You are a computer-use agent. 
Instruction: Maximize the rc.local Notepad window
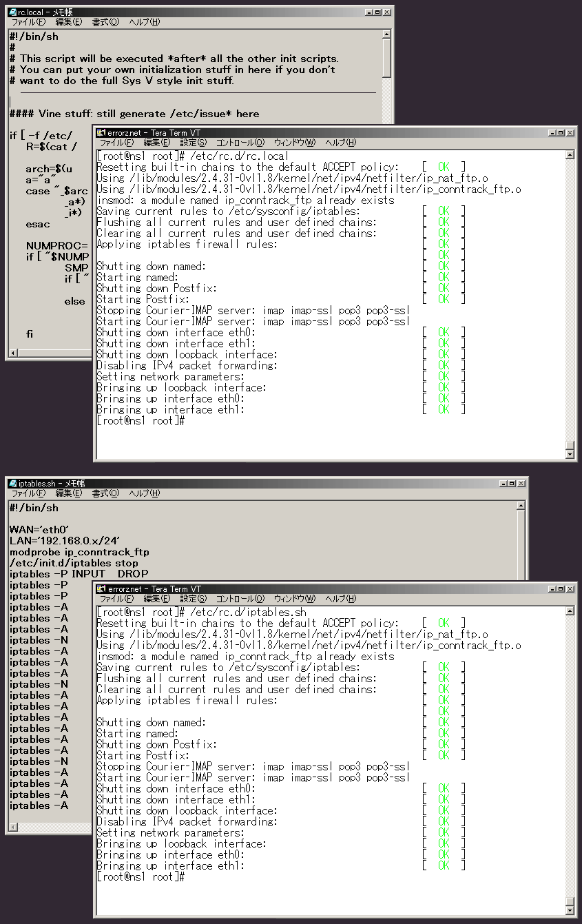click(378, 12)
